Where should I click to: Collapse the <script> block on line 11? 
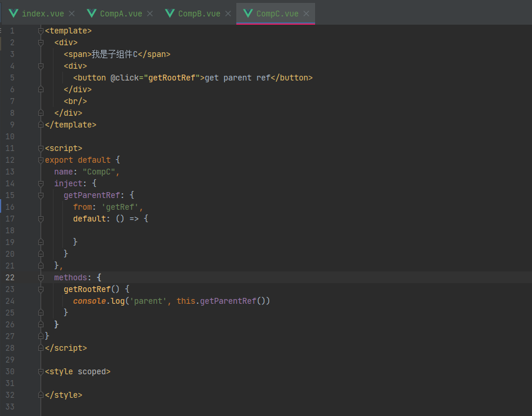(x=41, y=149)
